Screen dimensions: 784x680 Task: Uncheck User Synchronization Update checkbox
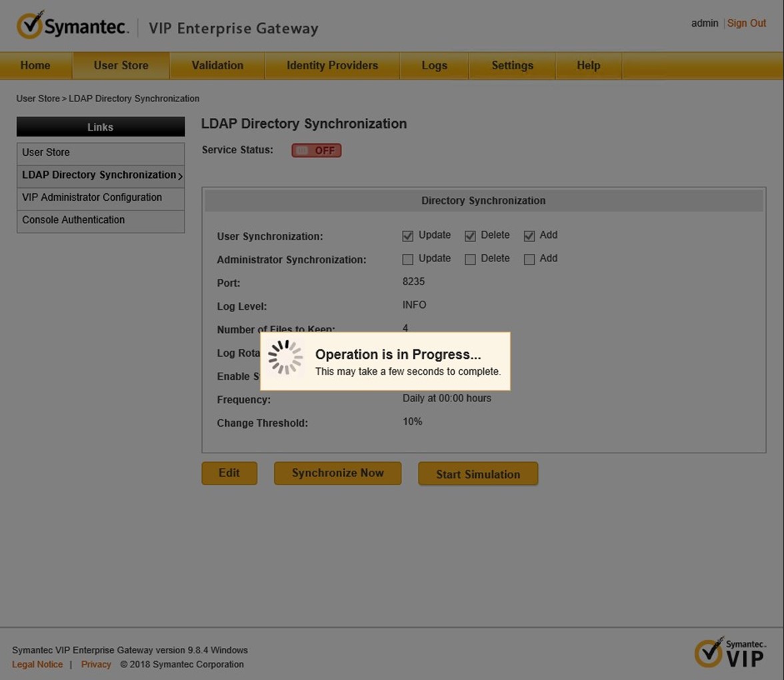[408, 236]
